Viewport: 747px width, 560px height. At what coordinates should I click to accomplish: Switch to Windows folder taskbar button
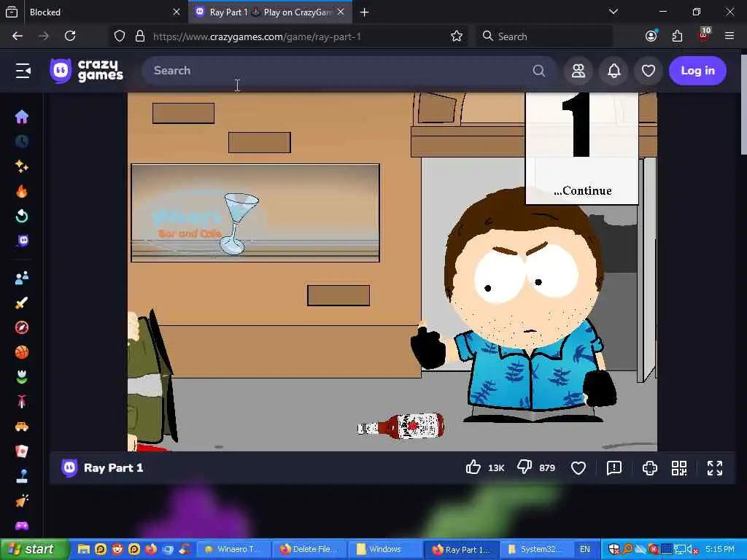click(x=385, y=550)
